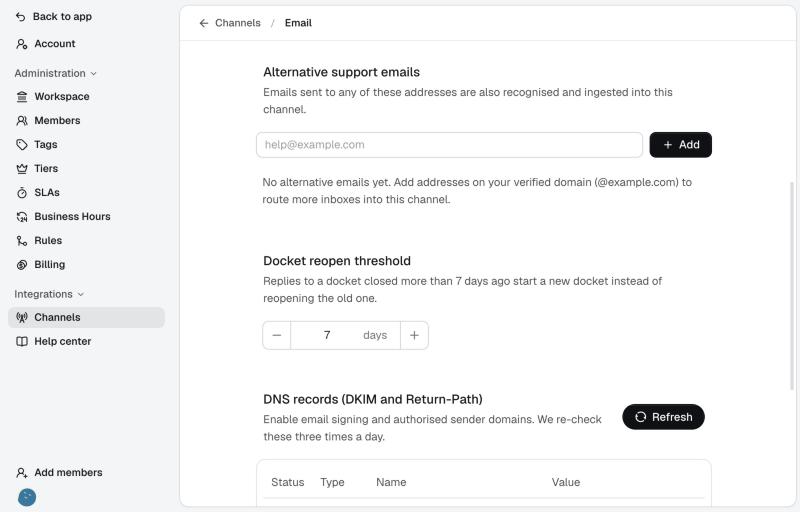Click the Email breadcrumb text
Image resolution: width=800 pixels, height=512 pixels.
pos(298,23)
